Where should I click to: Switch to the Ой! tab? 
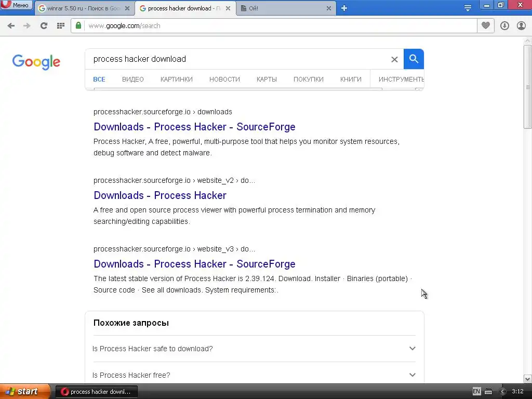[x=286, y=8]
